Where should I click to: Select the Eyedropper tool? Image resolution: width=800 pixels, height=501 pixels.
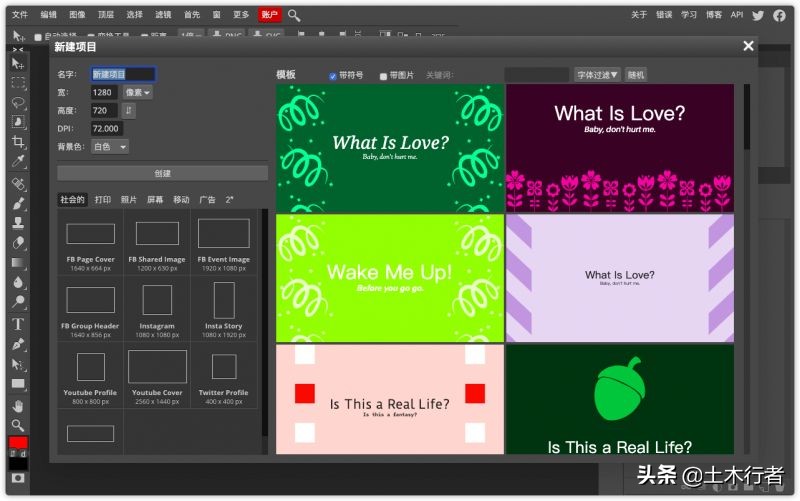click(18, 161)
